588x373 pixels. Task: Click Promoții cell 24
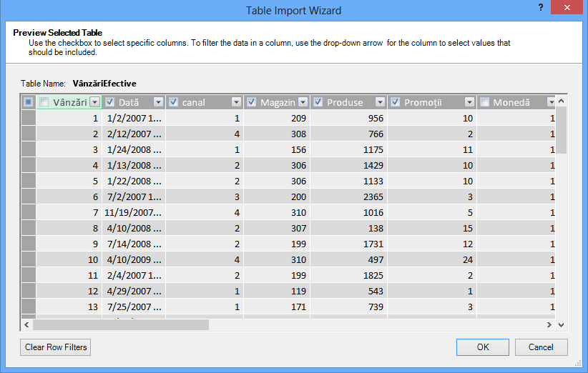432,259
